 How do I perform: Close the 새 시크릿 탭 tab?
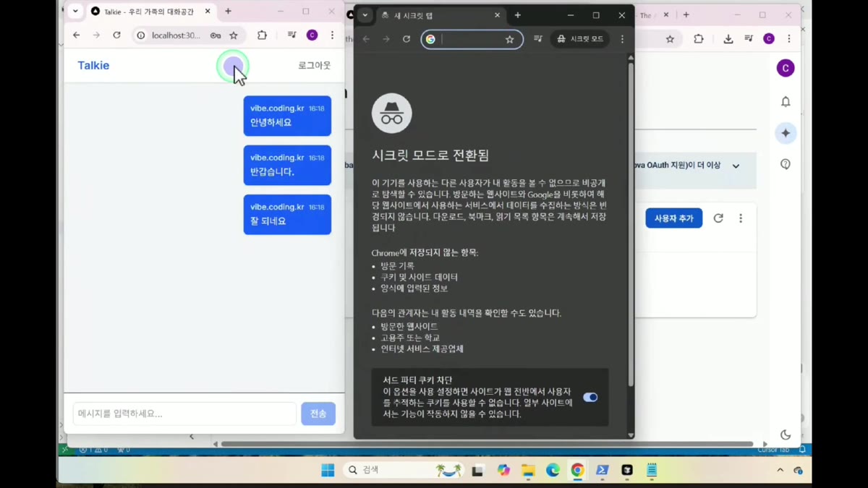click(x=497, y=15)
